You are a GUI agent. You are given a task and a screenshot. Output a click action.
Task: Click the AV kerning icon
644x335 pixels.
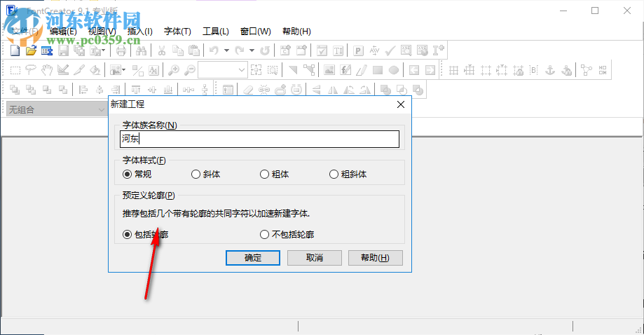(x=374, y=50)
